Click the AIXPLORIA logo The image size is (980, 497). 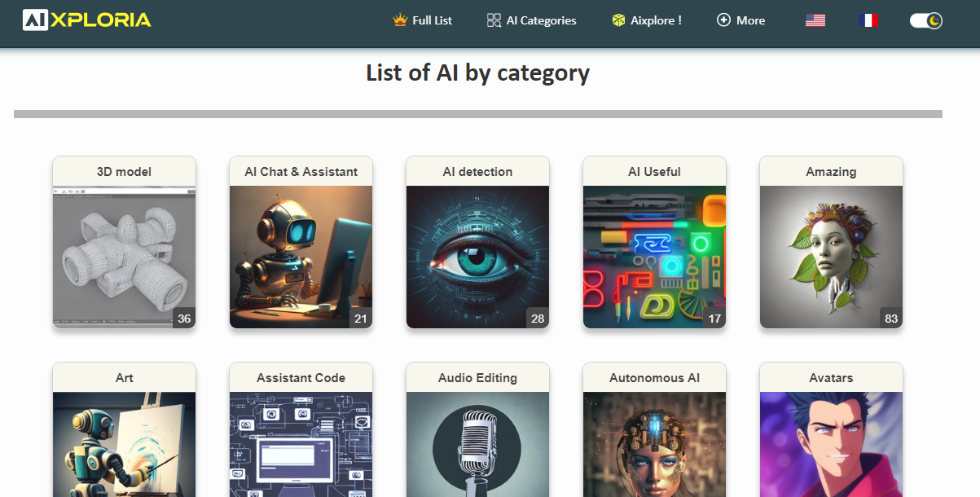click(x=87, y=20)
